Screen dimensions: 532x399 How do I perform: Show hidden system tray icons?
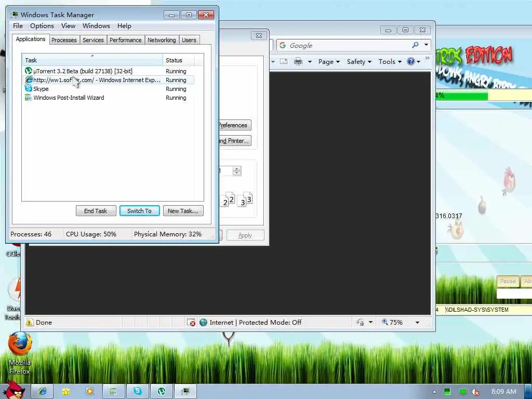(434, 392)
